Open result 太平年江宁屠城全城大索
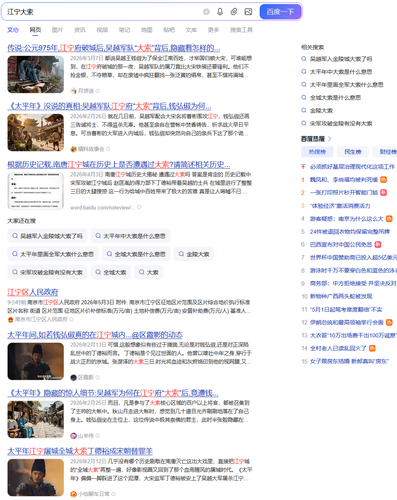This screenshot has height=500, width=397. [x=80, y=451]
